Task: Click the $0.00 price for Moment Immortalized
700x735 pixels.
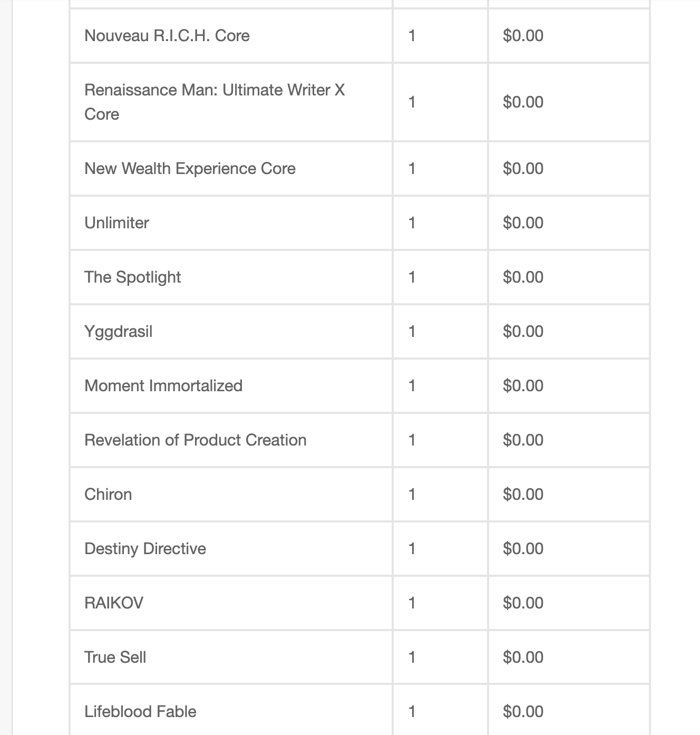Action: [523, 385]
